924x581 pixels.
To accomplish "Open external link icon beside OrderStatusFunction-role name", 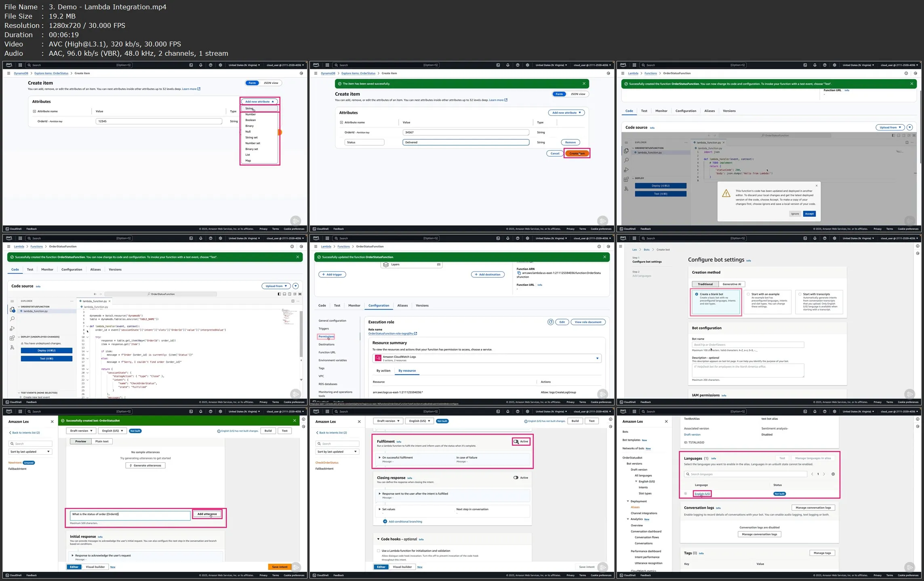I will pos(416,333).
